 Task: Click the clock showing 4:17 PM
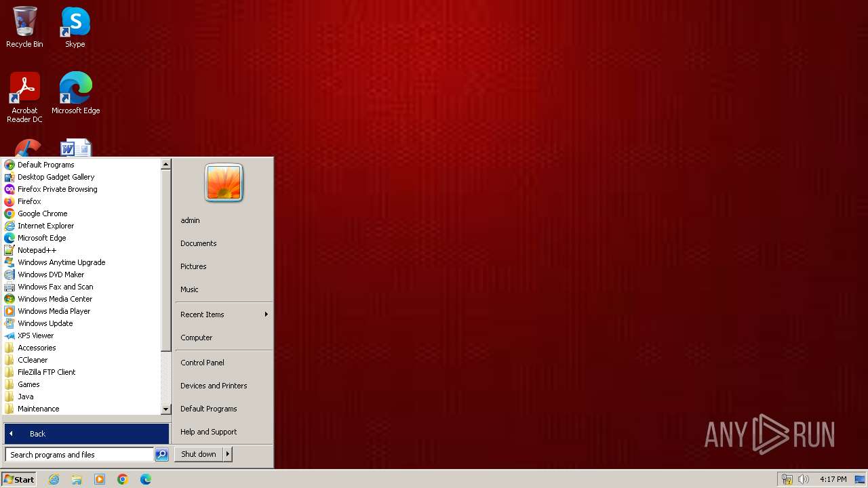click(833, 479)
